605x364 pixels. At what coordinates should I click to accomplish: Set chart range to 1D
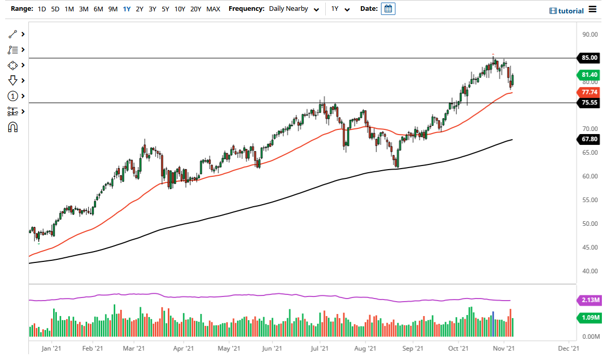[42, 9]
